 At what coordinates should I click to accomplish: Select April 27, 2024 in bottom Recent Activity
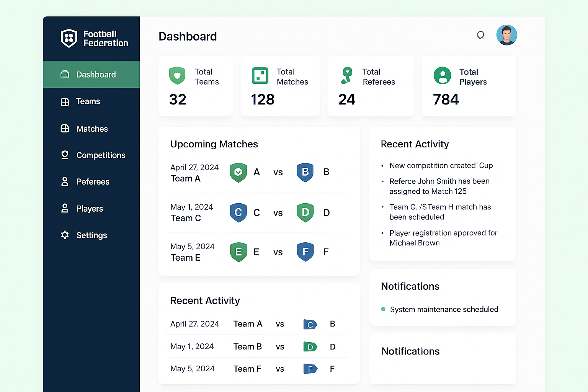click(x=194, y=324)
